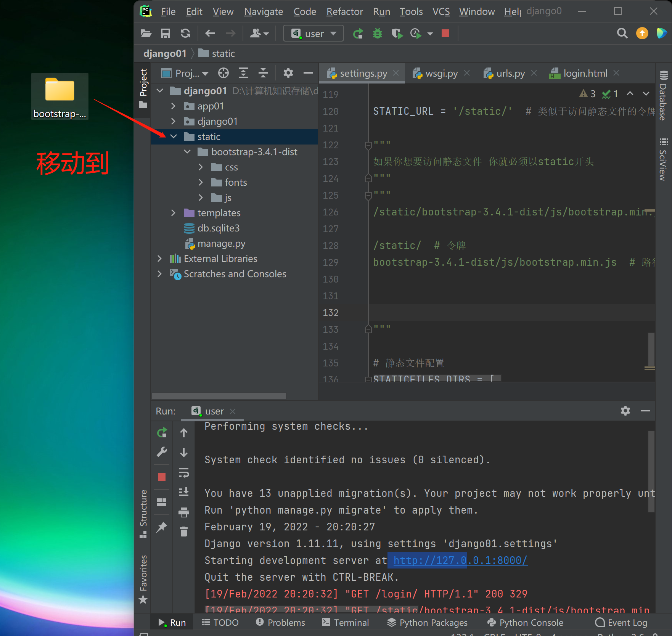
Task: Expand the js folder
Action: coord(201,198)
